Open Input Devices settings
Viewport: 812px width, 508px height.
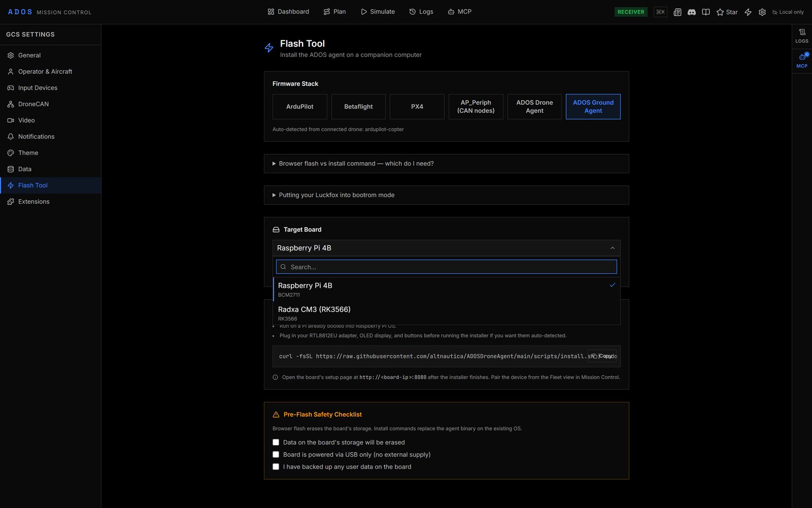[x=51, y=88]
